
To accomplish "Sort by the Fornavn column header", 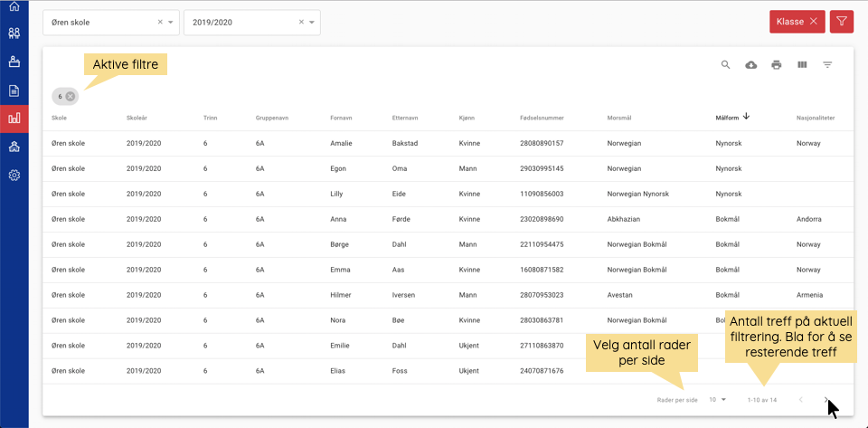I will 341,118.
